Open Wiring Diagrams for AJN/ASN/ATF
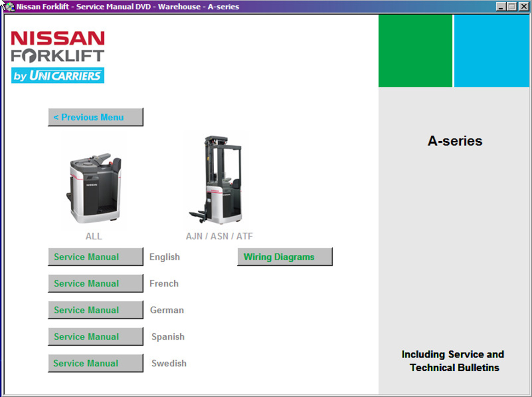The height and width of the screenshot is (397, 532). pos(285,257)
